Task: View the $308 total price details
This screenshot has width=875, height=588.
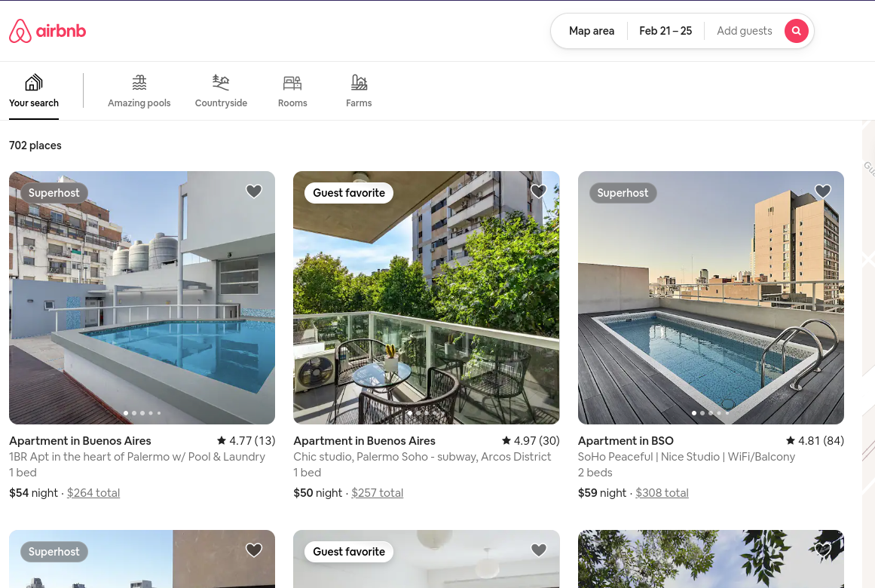Action: click(x=662, y=493)
